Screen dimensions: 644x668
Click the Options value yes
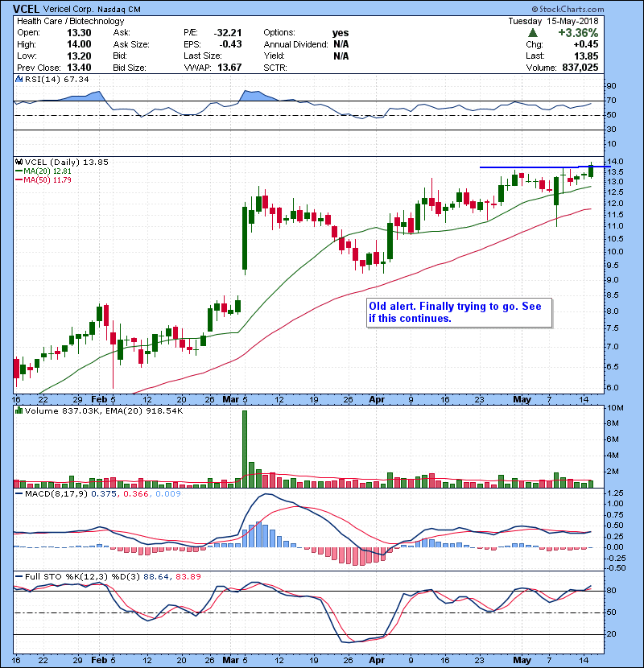click(x=341, y=33)
